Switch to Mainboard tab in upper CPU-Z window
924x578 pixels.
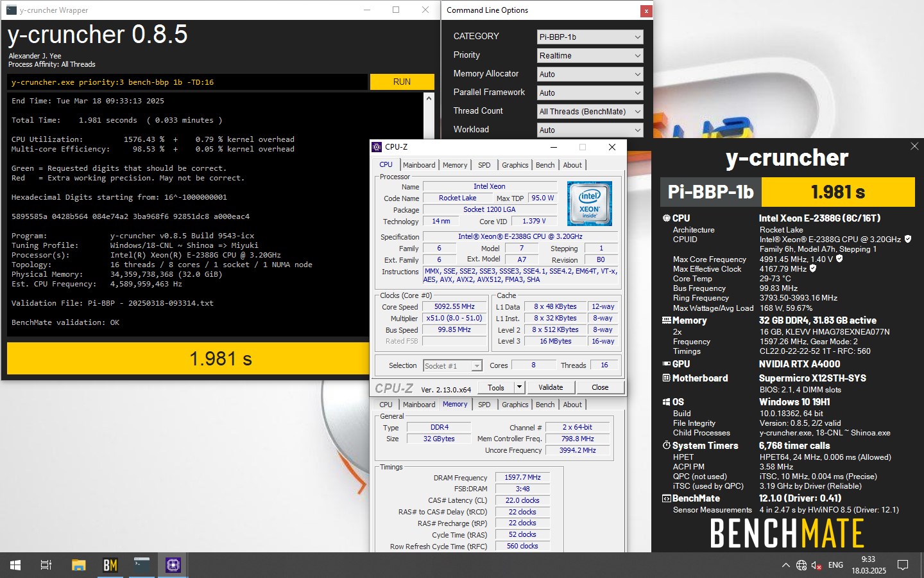coord(419,165)
